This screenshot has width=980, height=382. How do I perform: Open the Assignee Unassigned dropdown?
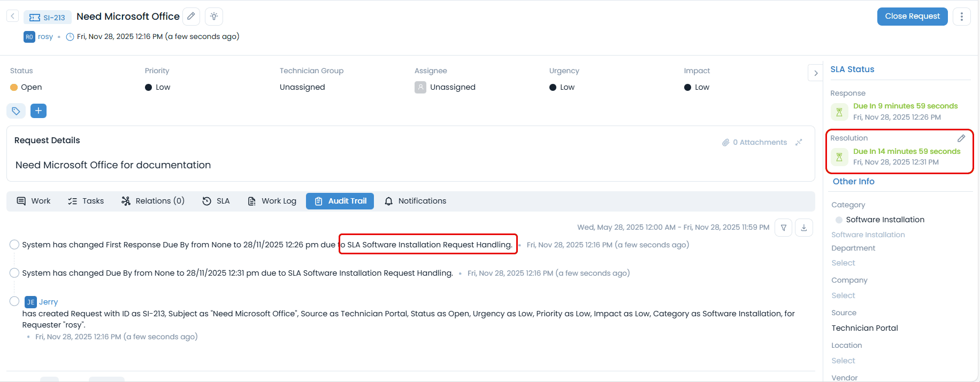click(x=445, y=87)
